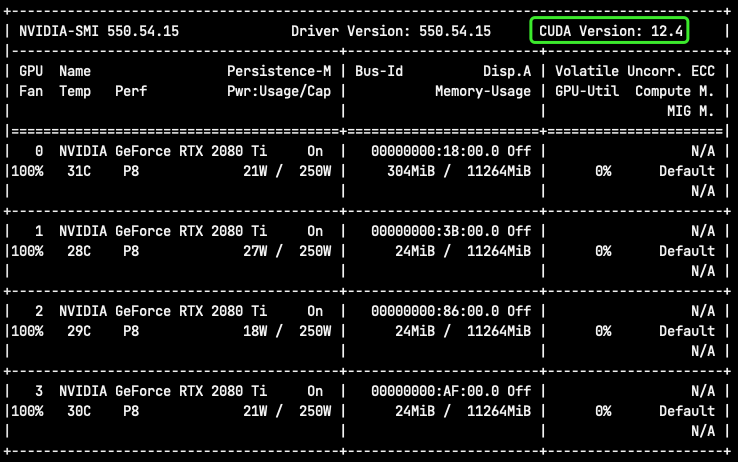Click the "18W" power usage value

[x=255, y=331]
